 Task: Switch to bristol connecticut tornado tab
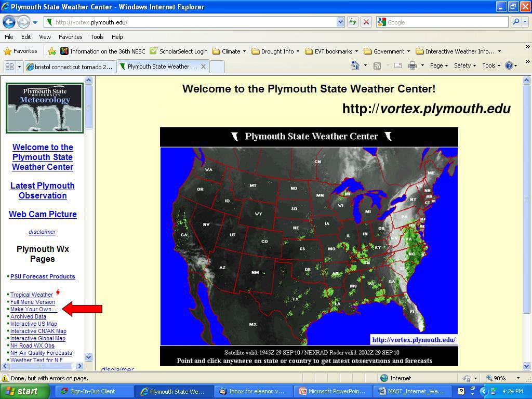pyautogui.click(x=70, y=67)
